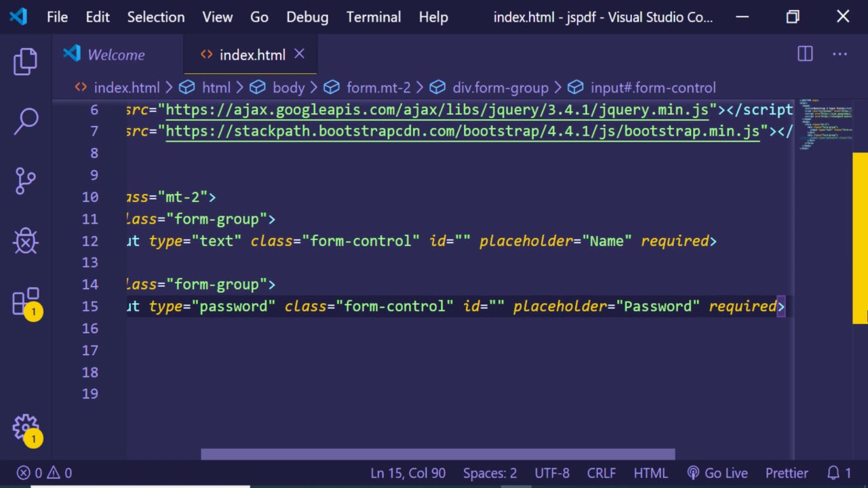
Task: Open the editor More Actions ellipsis
Action: (x=840, y=54)
